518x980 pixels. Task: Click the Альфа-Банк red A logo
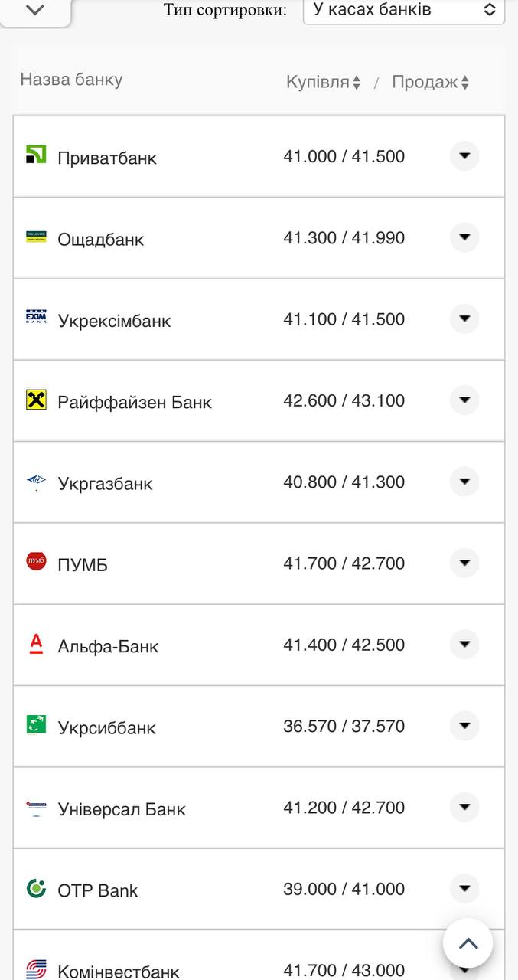click(36, 643)
